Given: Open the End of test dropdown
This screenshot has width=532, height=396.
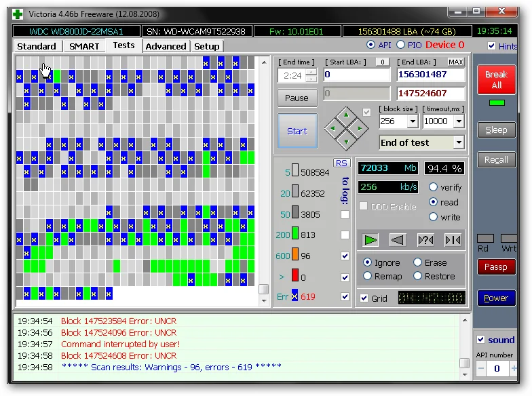Looking at the screenshot, I should [459, 142].
